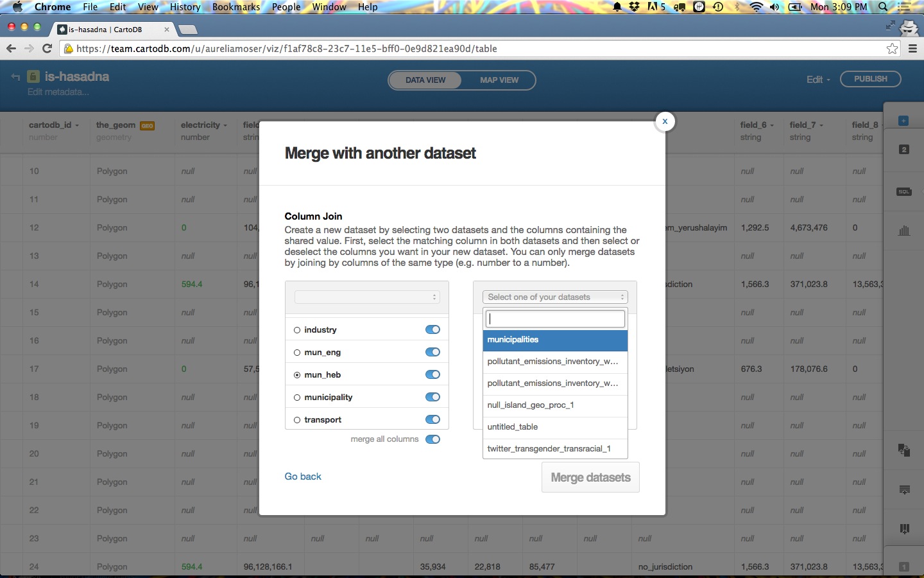Open volume control in menu bar
The width and height of the screenshot is (924, 578).
[x=775, y=7]
